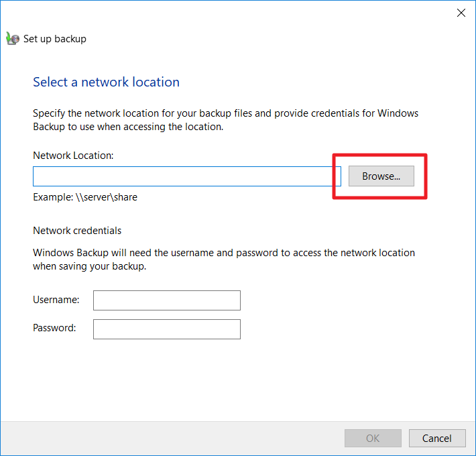Click the grey footer bar beside OK

pos(168,439)
